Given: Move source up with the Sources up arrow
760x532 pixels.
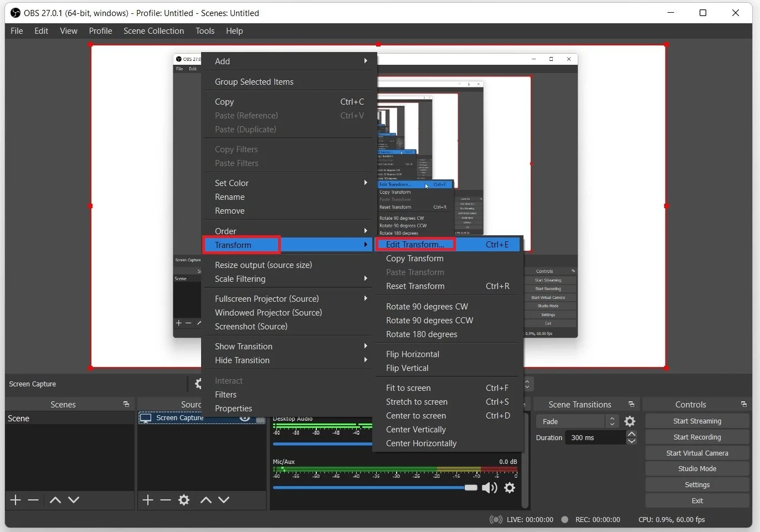Looking at the screenshot, I should pyautogui.click(x=206, y=500).
